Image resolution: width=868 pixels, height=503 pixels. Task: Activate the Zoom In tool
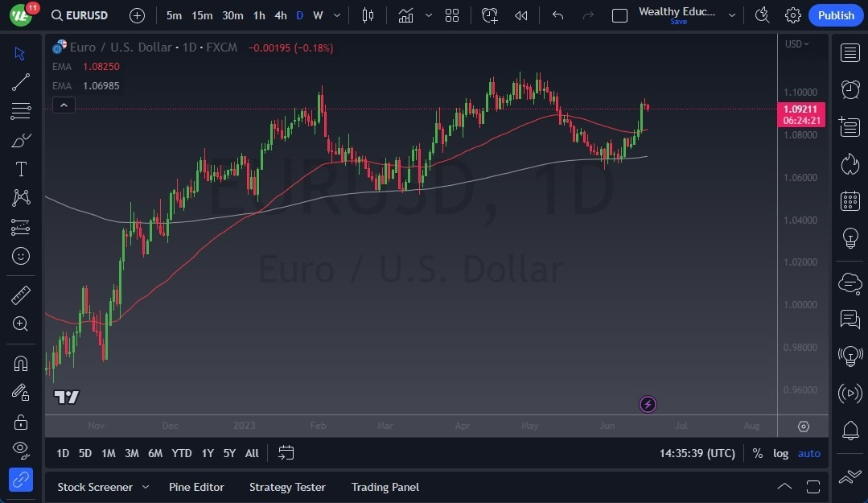21,324
